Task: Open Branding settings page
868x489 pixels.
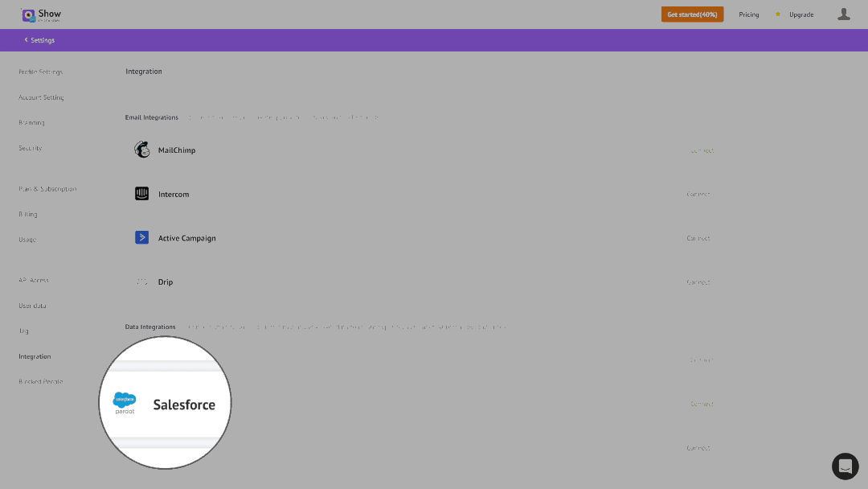Action: point(31,123)
